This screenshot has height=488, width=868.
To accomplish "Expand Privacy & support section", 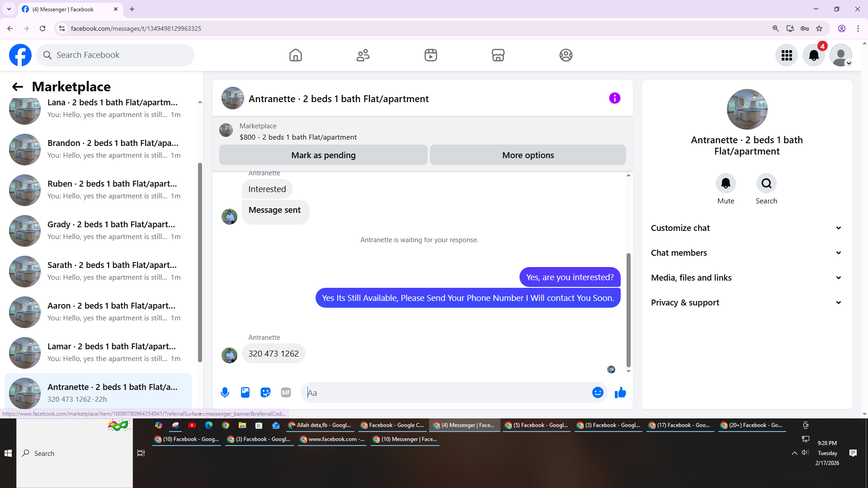I will coord(746,303).
